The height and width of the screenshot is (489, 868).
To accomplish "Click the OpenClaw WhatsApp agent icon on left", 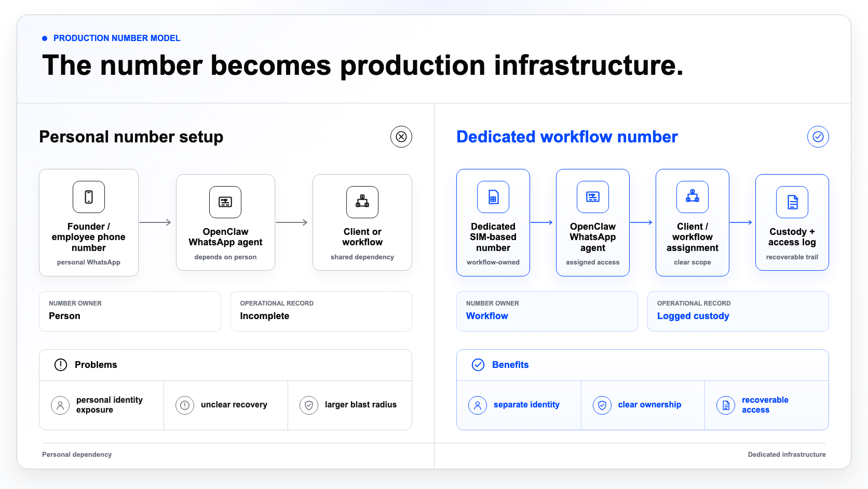I will tap(225, 202).
